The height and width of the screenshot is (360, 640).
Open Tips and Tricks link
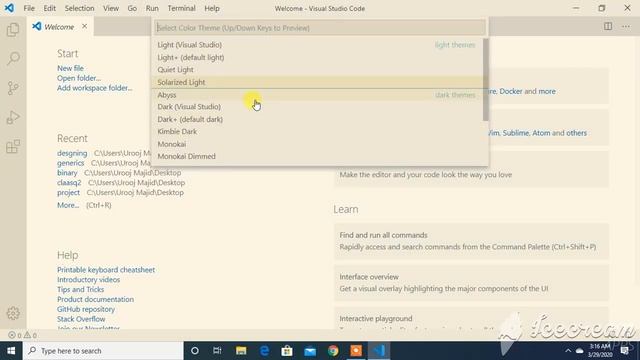click(x=80, y=289)
